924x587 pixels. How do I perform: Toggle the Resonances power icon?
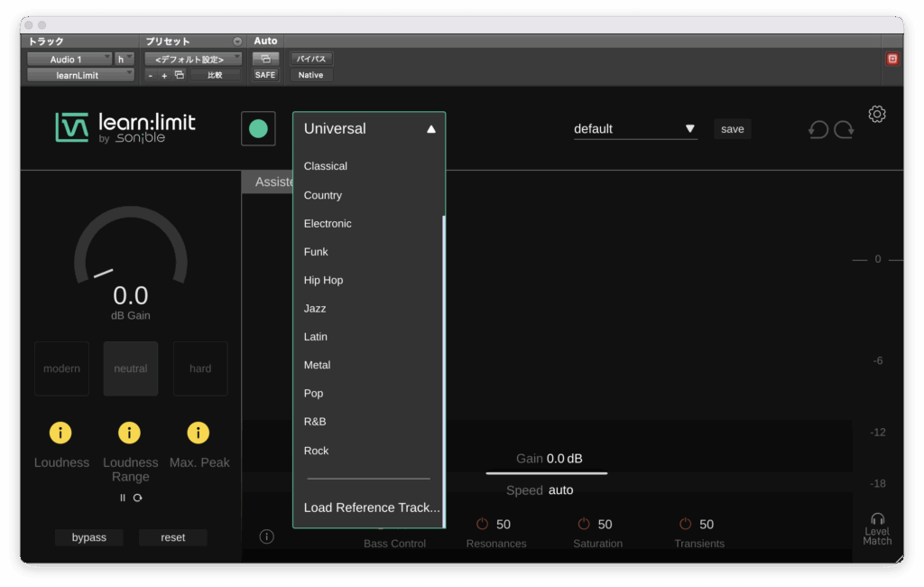tap(482, 524)
